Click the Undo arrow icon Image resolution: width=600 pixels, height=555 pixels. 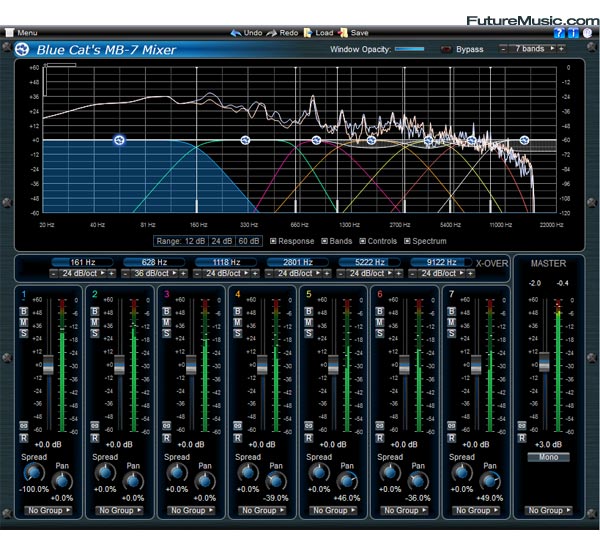tap(236, 33)
